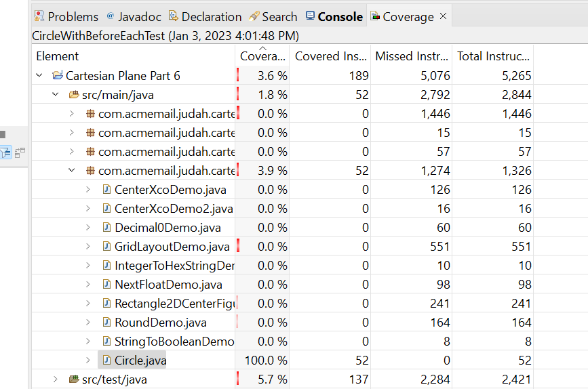The height and width of the screenshot is (389, 588).
Task: Click the Element column header
Action: (58, 56)
